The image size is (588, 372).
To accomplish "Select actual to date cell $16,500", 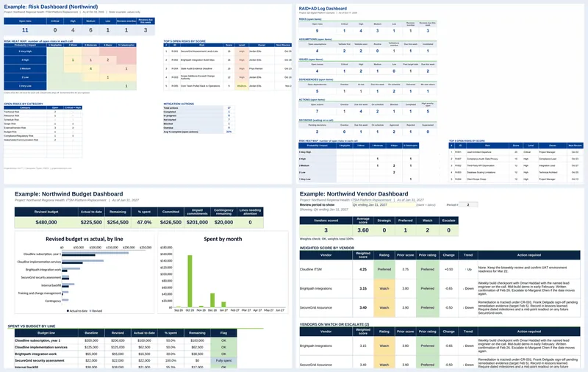I will click(144, 354).
